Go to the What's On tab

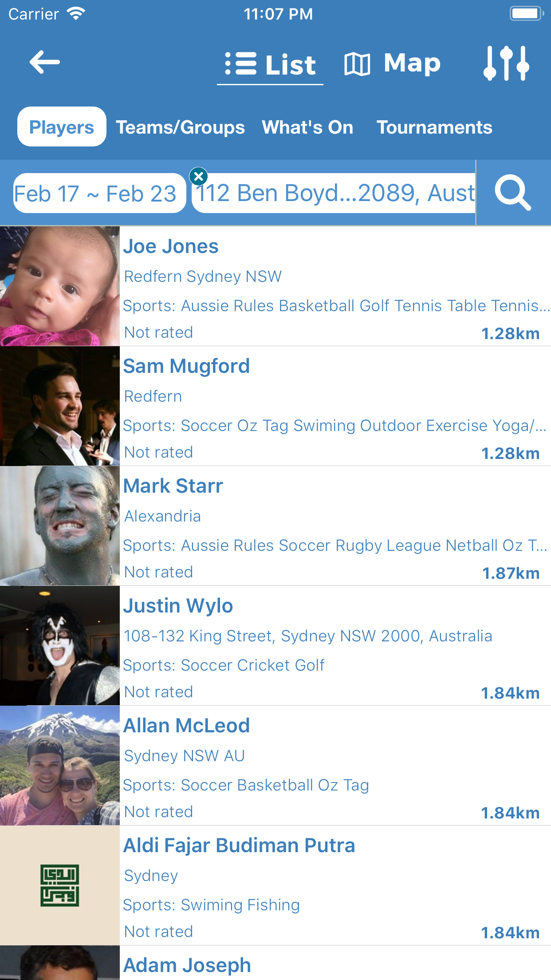[x=307, y=127]
